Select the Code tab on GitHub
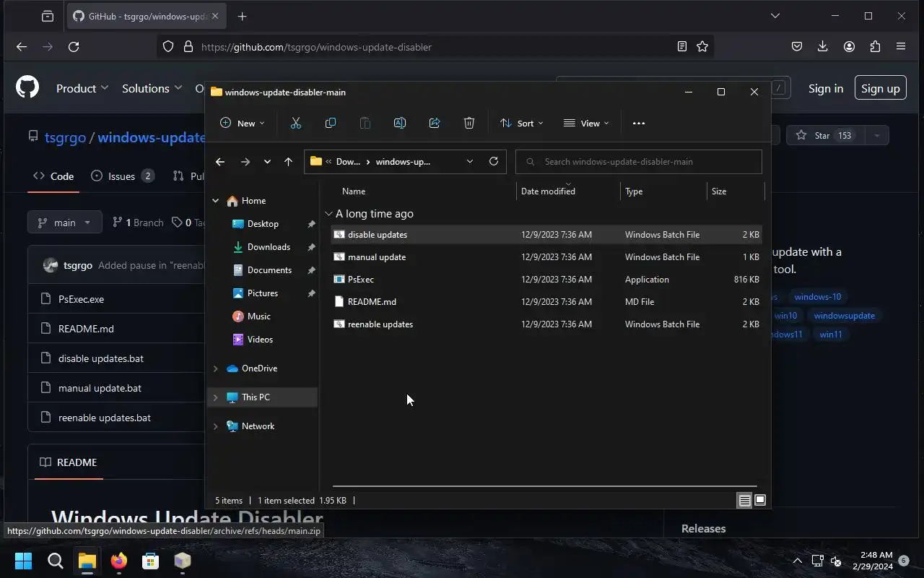The image size is (924, 578). tap(53, 176)
